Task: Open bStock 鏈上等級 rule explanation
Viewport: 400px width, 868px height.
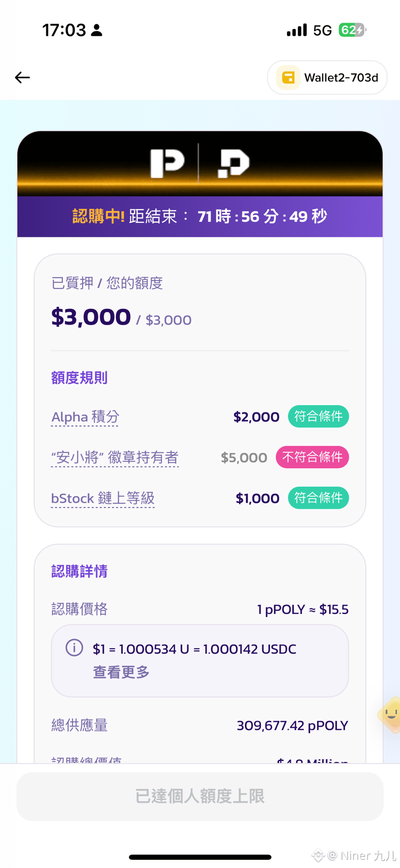Action: tap(103, 498)
